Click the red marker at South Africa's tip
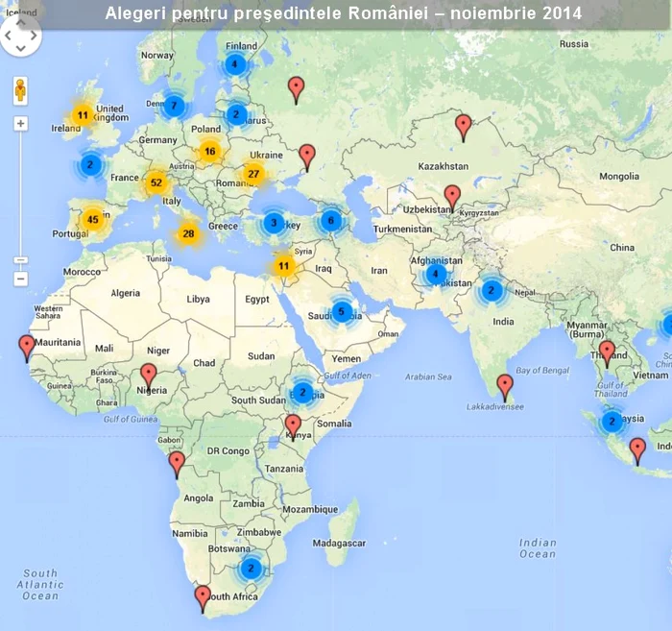Viewport: 672px width, 631px height. (203, 598)
